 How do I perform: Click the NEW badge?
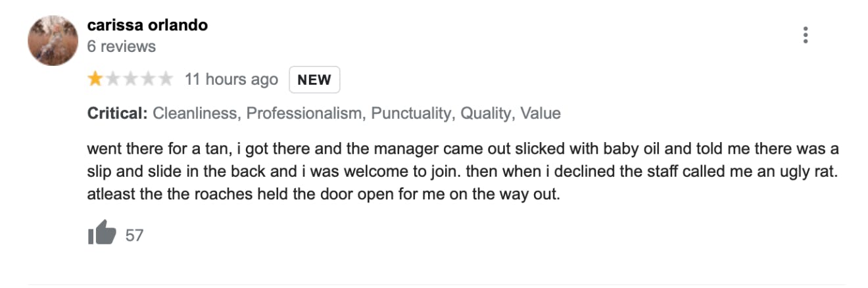(314, 80)
